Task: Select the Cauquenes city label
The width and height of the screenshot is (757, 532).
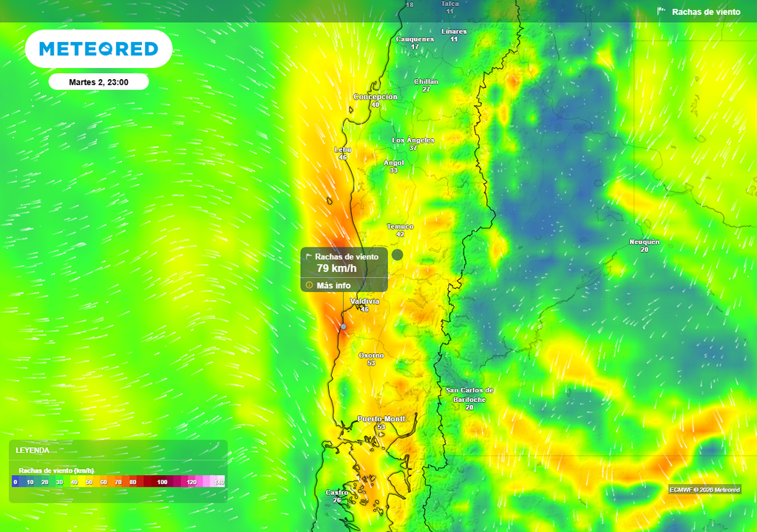Action: (x=415, y=39)
